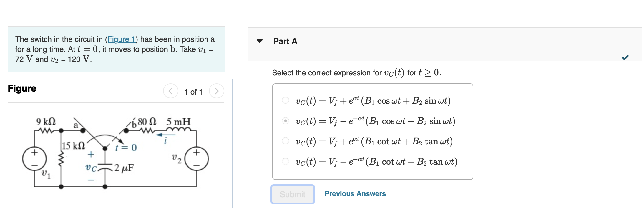The image size is (644, 222).
Task: Click the Figure heading label
Action: click(22, 88)
